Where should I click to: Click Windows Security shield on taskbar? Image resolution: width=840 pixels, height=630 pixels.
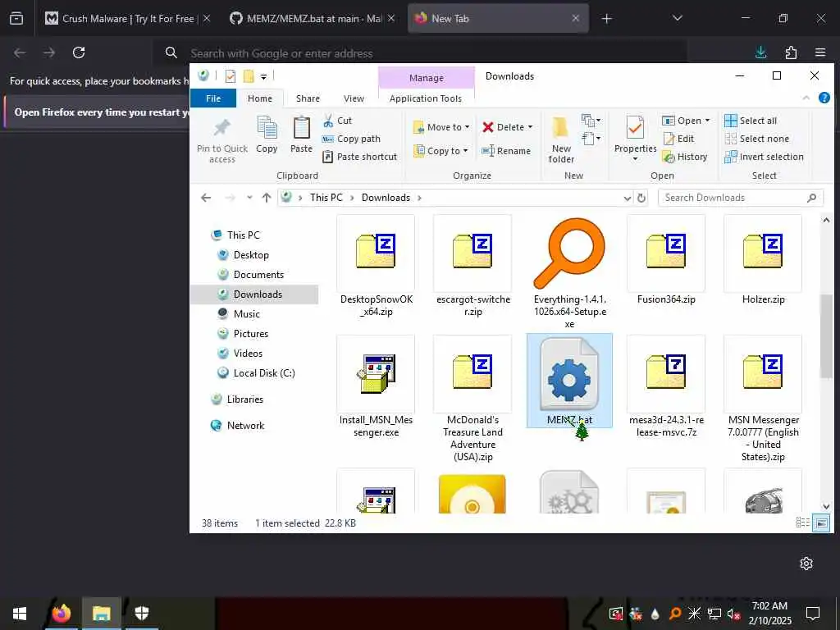click(141, 614)
